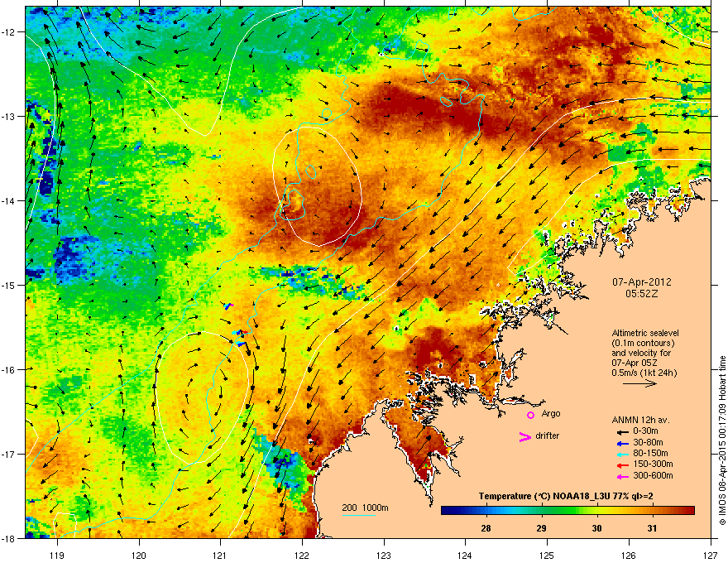This screenshot has height=563, width=728.
Task: Click the '0.5m/s (1kt 24h)' text
Action: 644,373
